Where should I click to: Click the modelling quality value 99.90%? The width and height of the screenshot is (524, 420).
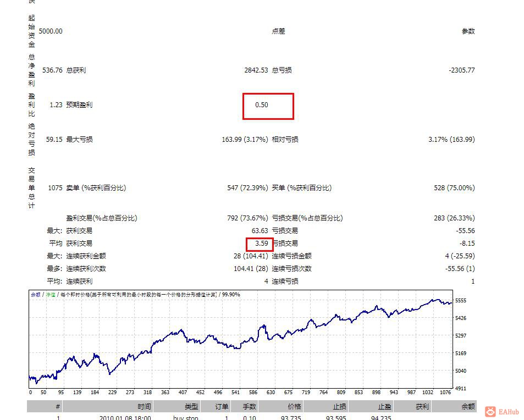click(x=231, y=295)
